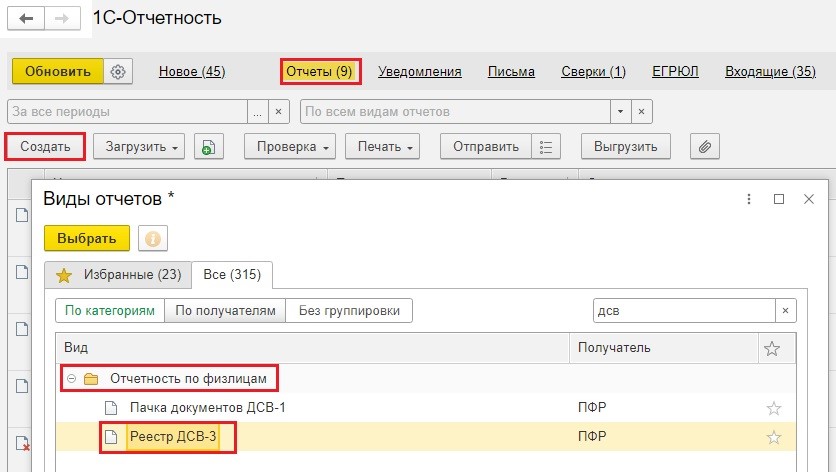Click the star column header
This screenshot has height=472, width=836.
click(772, 348)
